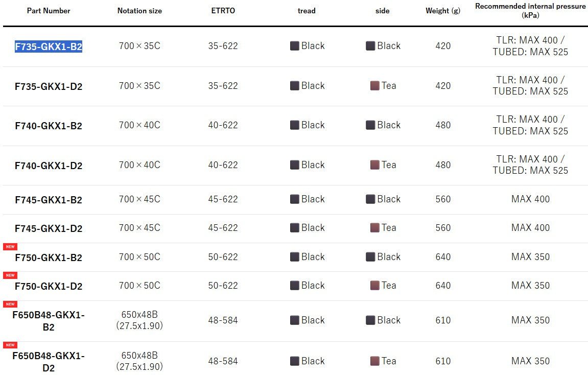The image size is (588, 375).
Task: Click the 640 weight value for F750-GKX1-D2
Action: tap(443, 286)
